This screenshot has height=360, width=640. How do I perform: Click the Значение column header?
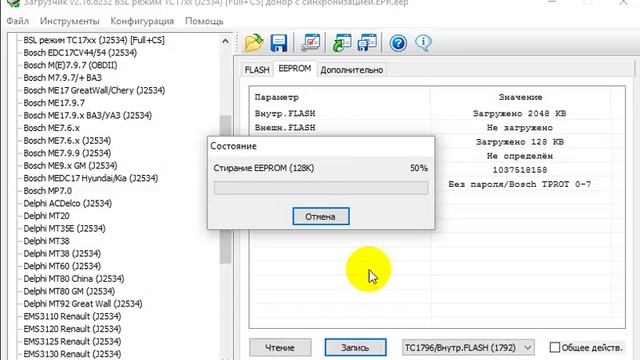click(520, 97)
